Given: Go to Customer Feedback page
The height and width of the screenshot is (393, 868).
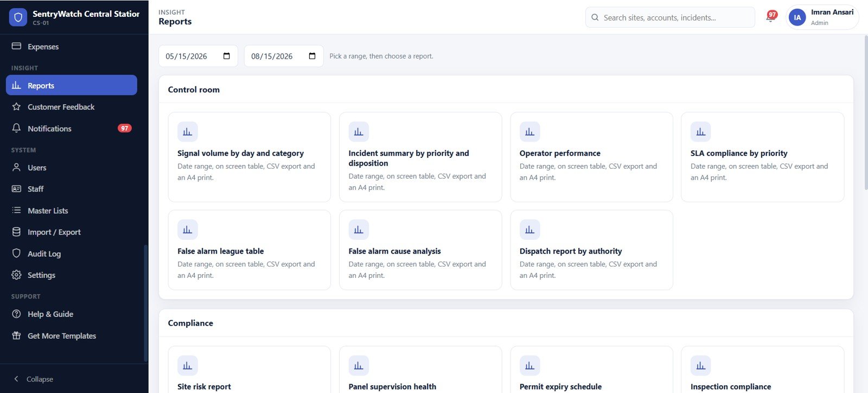Looking at the screenshot, I should (72, 107).
